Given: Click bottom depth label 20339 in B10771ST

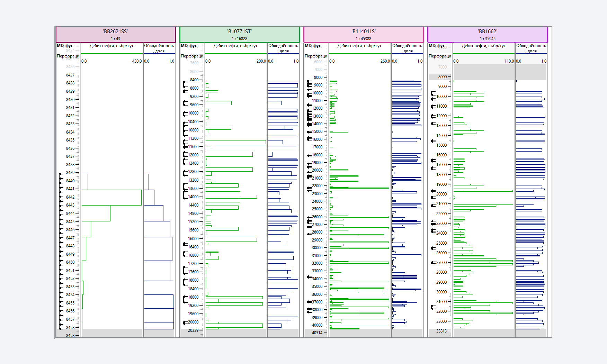Looking at the screenshot, I should (x=193, y=330).
